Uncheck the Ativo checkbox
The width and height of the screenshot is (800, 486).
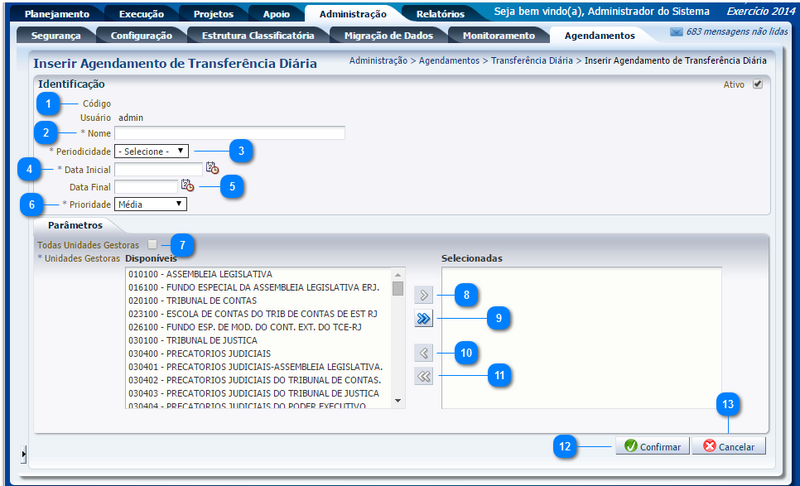tap(757, 85)
